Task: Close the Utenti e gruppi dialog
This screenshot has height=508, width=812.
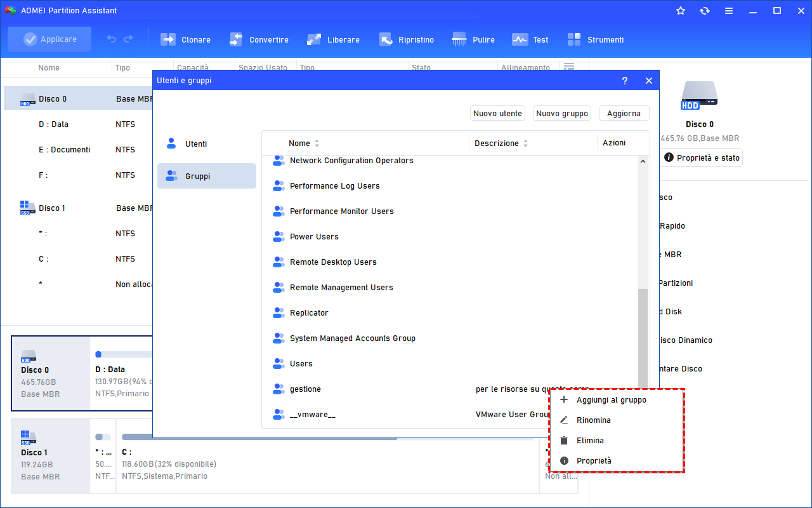Action: pyautogui.click(x=648, y=81)
